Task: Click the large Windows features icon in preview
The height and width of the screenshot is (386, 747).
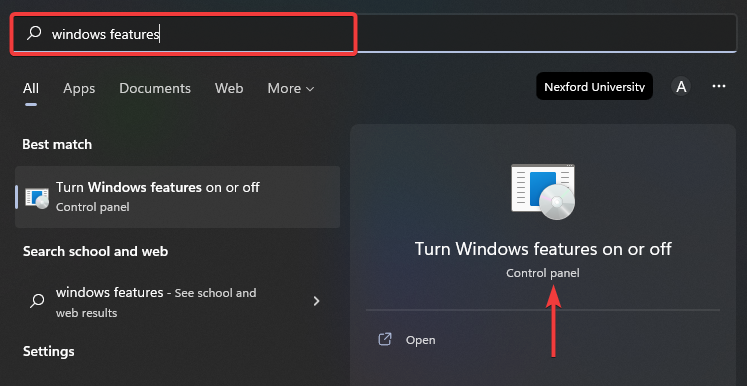Action: (543, 192)
